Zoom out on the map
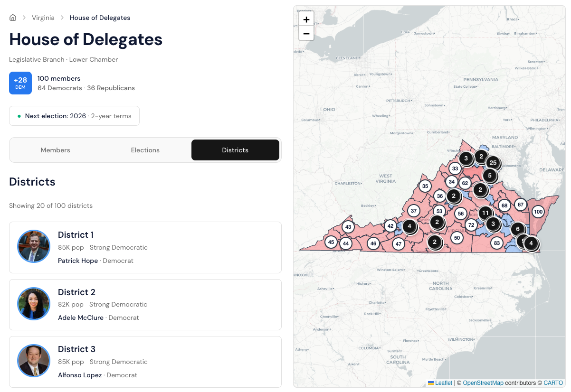The image size is (571, 392). point(306,34)
